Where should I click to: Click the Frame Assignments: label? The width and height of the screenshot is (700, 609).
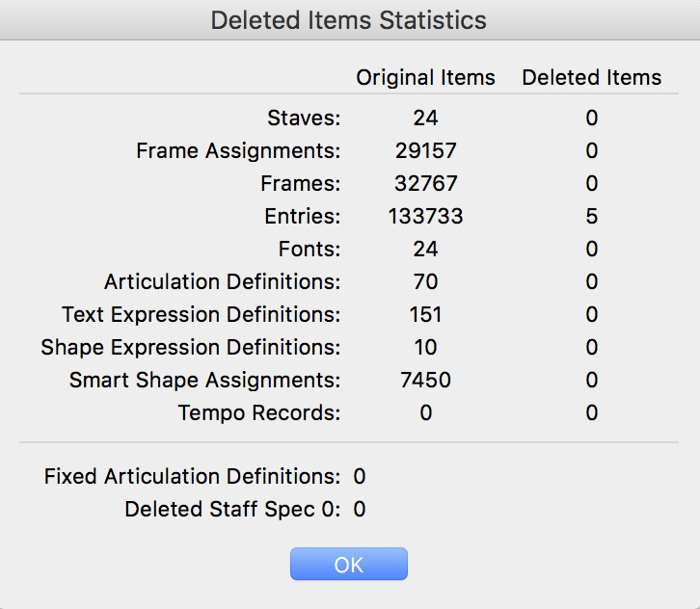pos(238,150)
